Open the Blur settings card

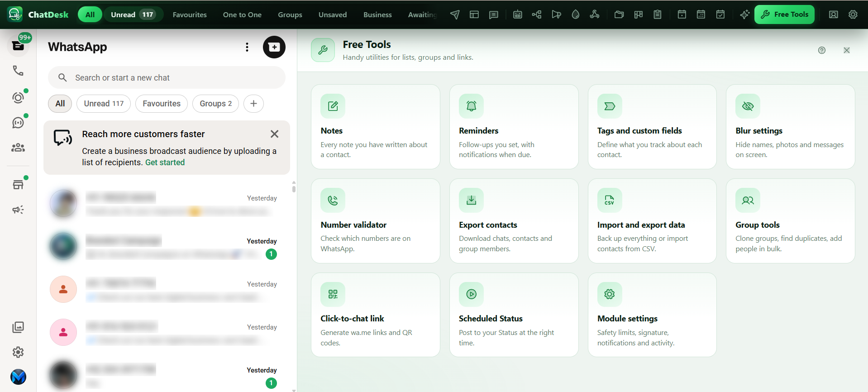click(x=791, y=127)
